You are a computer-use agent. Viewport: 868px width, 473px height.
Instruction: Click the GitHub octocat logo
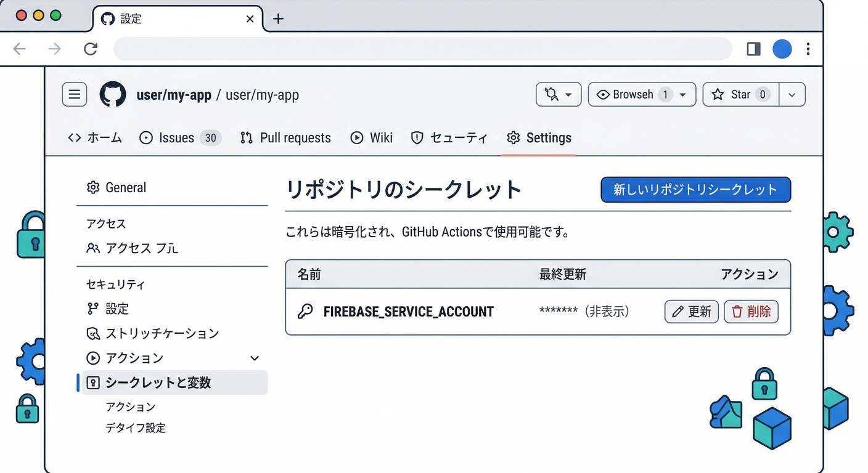click(x=113, y=94)
